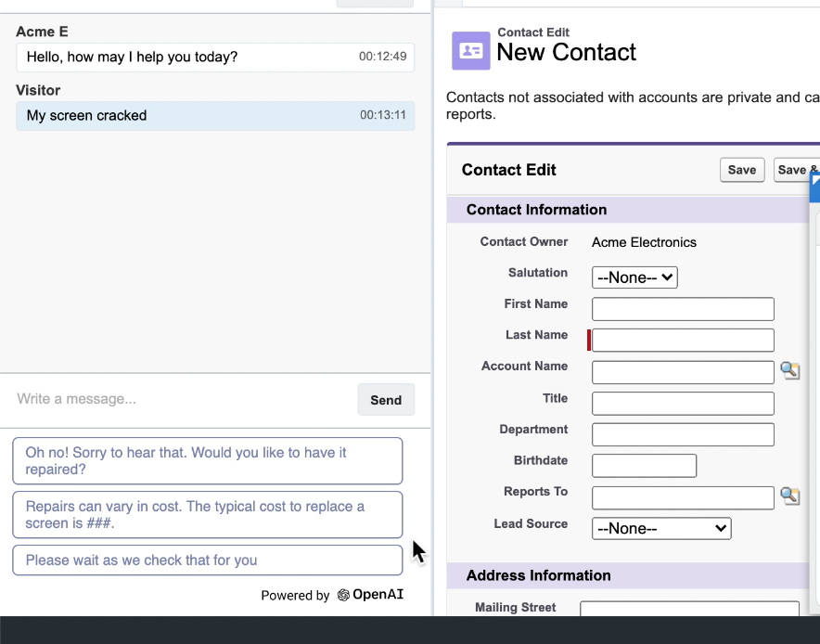Image resolution: width=820 pixels, height=644 pixels.
Task: Click the Mailing Street text area
Action: pyautogui.click(x=689, y=609)
